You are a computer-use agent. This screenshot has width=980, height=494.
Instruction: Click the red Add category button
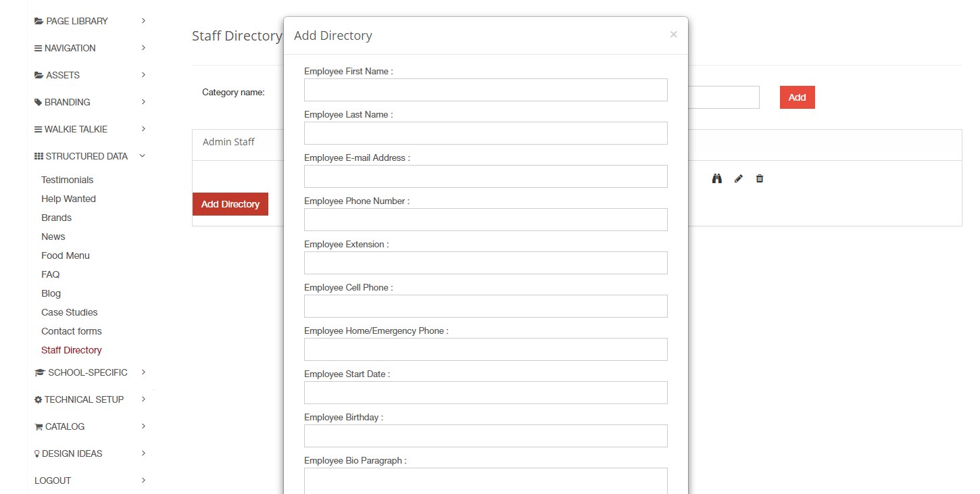[x=797, y=97]
